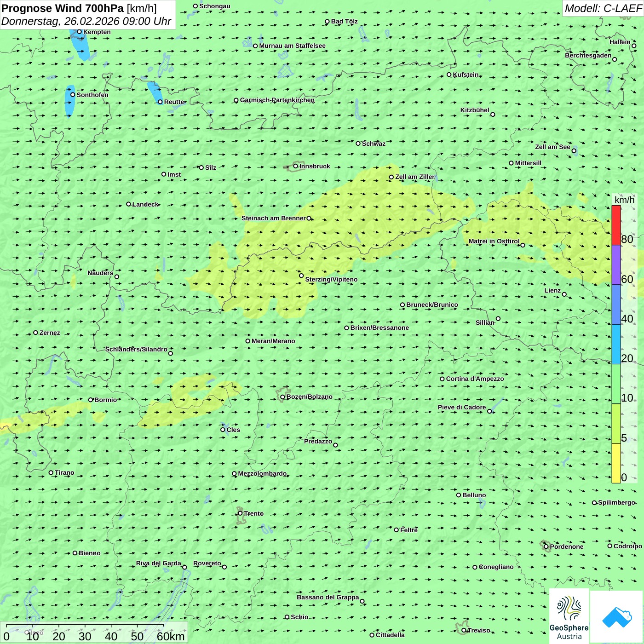The height and width of the screenshot is (644, 644).
Task: Click the 'Lienz' label
Action: click(552, 290)
